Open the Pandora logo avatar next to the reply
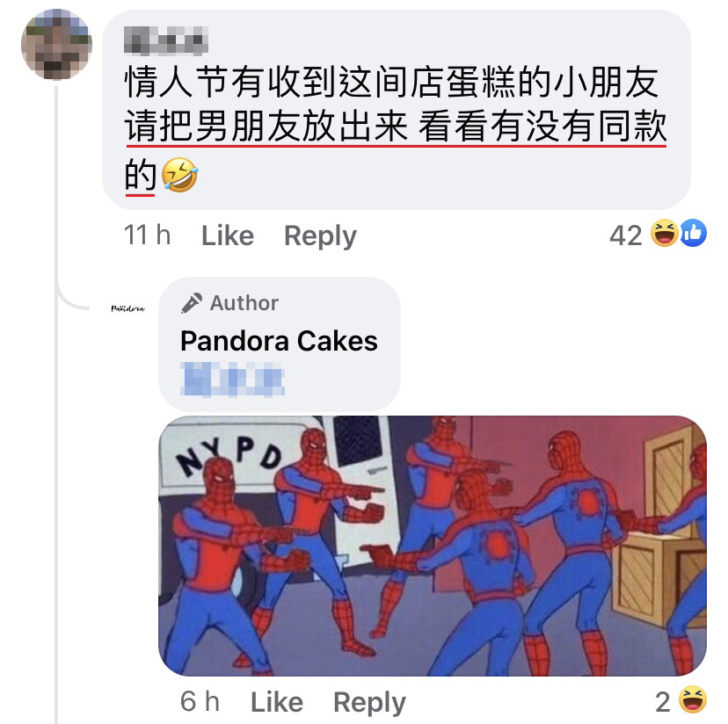Screen dimensions: 728x724 click(127, 308)
